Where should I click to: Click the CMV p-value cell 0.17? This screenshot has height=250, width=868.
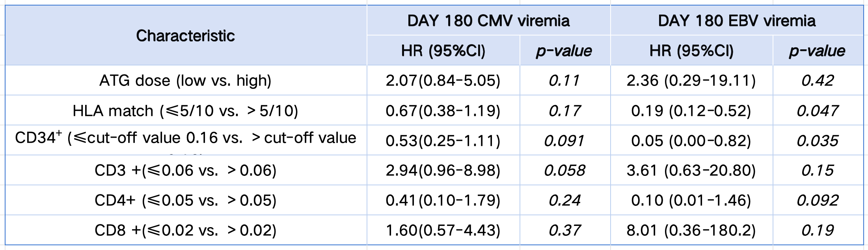[564, 111]
